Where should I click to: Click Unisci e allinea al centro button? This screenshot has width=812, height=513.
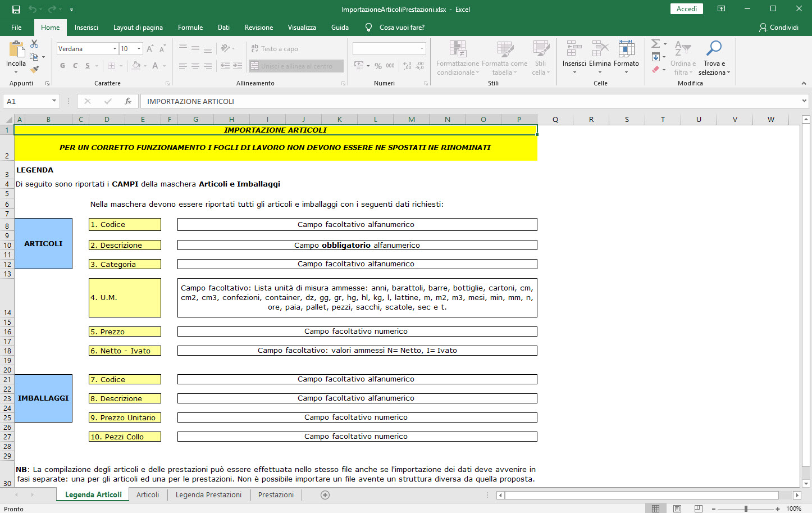coord(295,66)
